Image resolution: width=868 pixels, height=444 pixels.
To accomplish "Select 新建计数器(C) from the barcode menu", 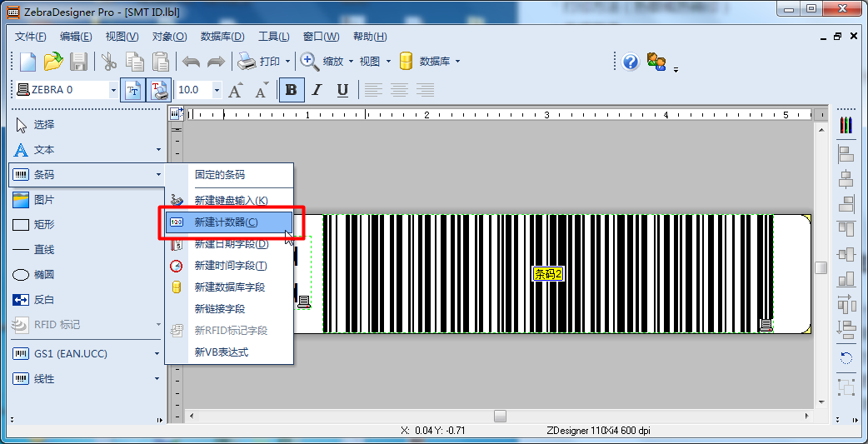I will (227, 222).
